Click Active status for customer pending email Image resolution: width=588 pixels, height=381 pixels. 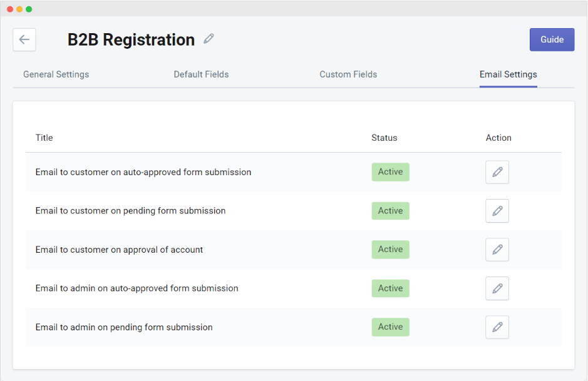coord(390,211)
